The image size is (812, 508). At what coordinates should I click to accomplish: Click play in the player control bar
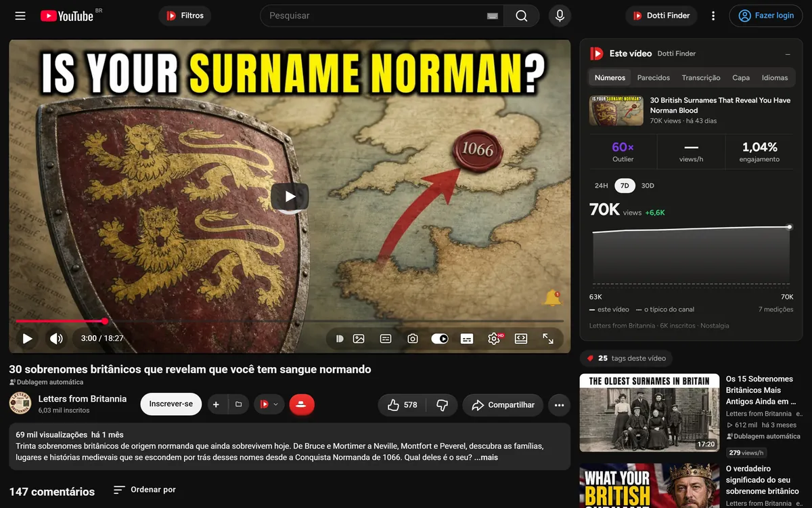coord(27,339)
